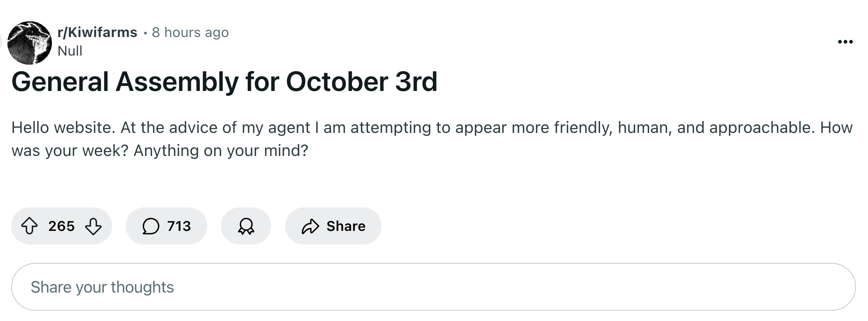
Task: Click the comment speech bubble icon
Action: tap(151, 226)
